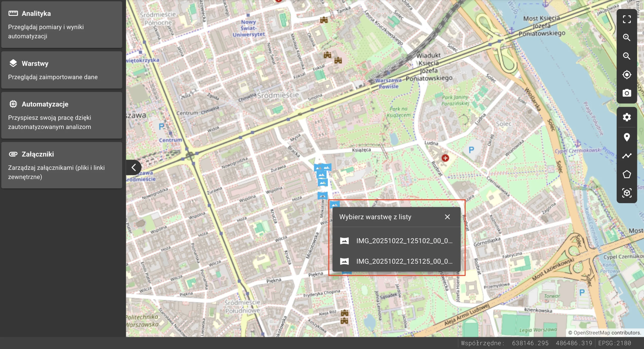Zoom out of the map
This screenshot has width=644, height=349.
(627, 56)
